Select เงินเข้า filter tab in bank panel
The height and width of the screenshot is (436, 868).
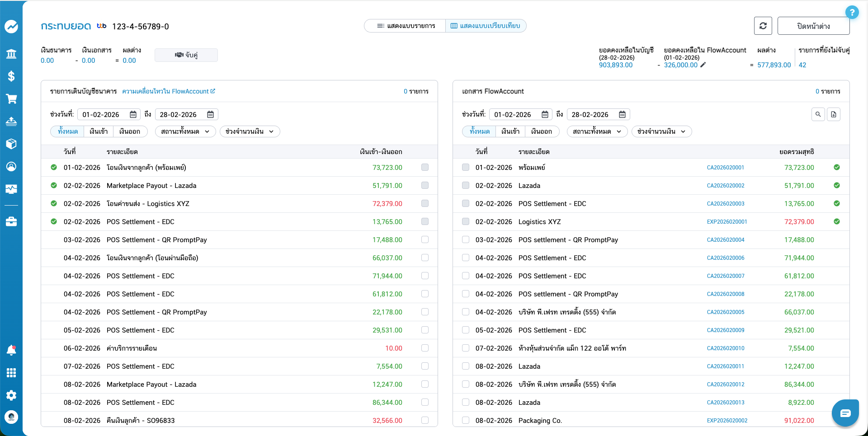(x=99, y=131)
